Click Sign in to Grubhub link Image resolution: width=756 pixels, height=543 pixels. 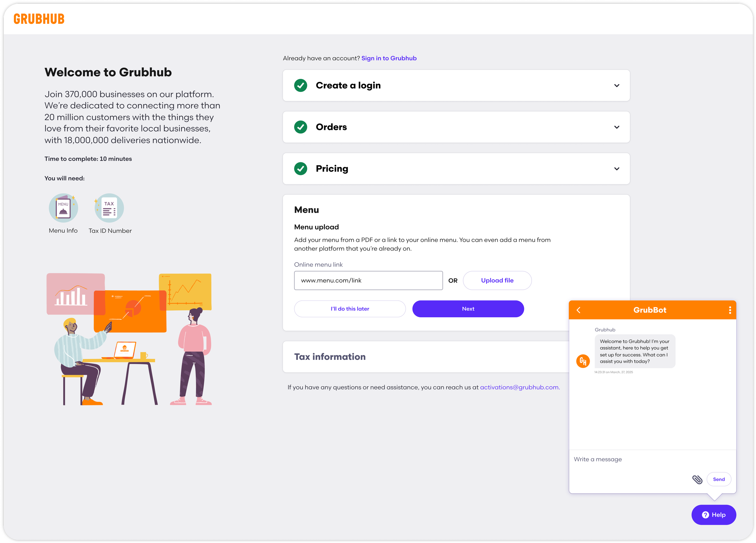click(389, 58)
